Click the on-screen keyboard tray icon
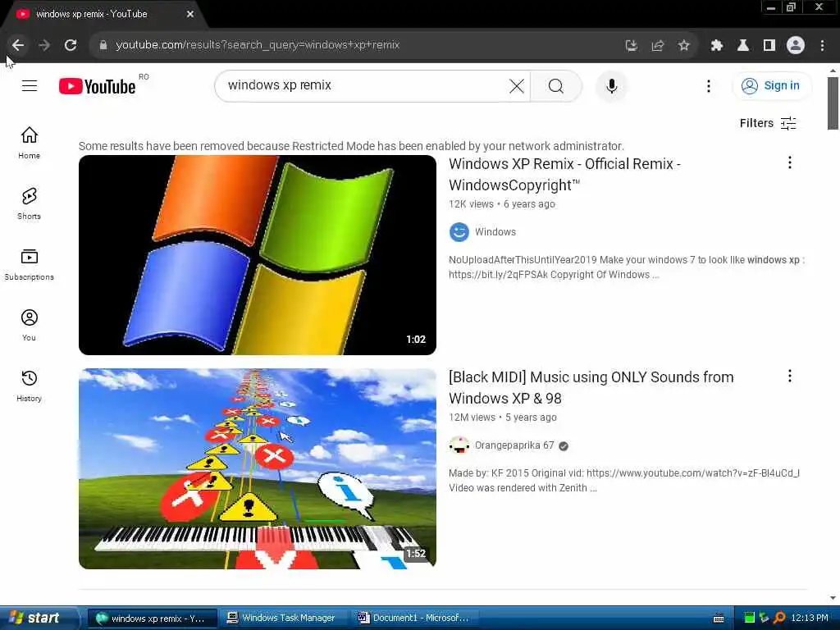840x630 pixels. 719,619
